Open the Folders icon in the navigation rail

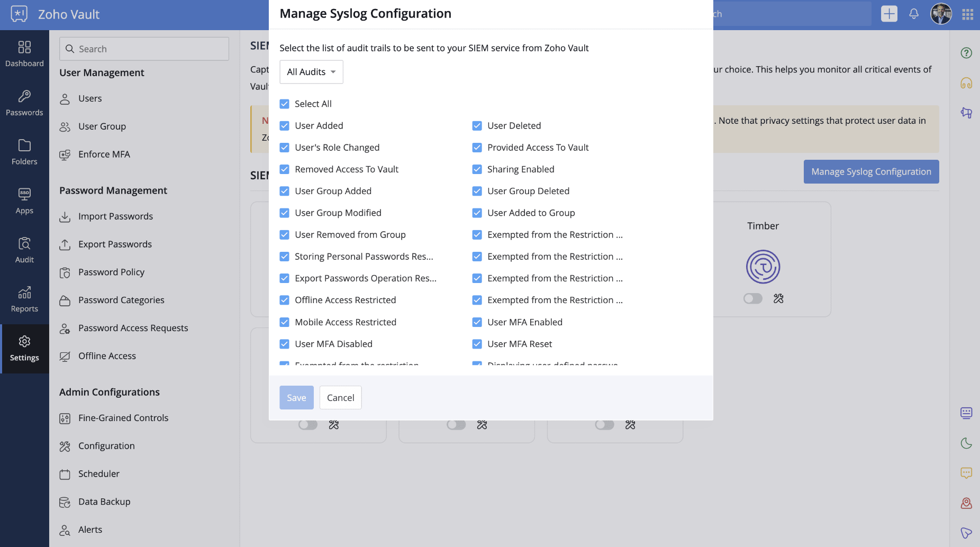click(24, 145)
